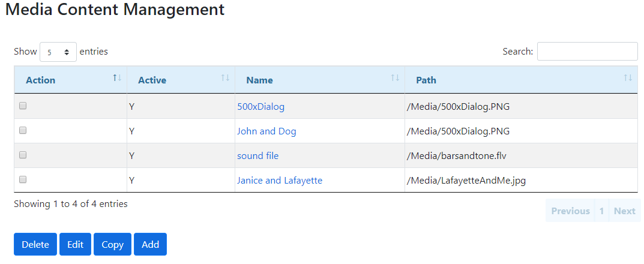The image size is (644, 264).
Task: Click the Name column sort arrows icon
Action: pyautogui.click(x=395, y=79)
